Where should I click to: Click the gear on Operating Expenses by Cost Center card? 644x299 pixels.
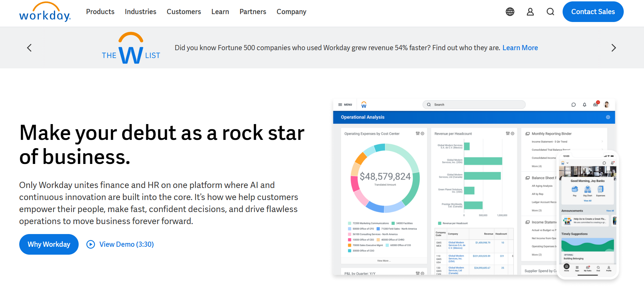(422, 133)
